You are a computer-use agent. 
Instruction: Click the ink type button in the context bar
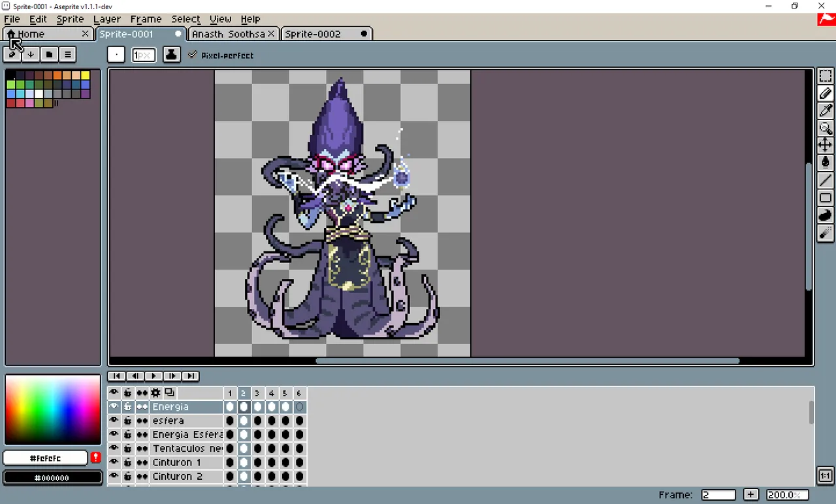click(x=172, y=55)
